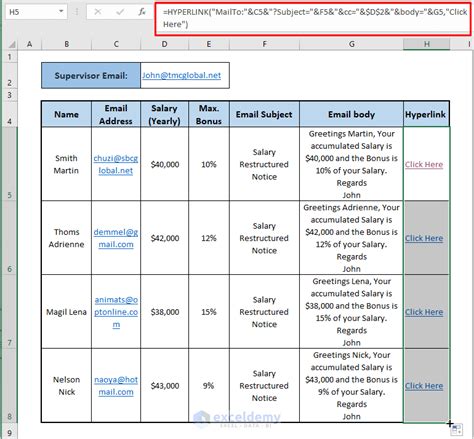Viewport: 474px width, 439px height.
Task: Select column D header
Action: [164, 44]
